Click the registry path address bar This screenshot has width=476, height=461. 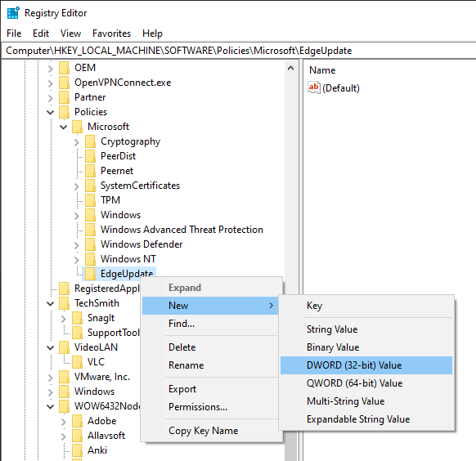click(238, 51)
